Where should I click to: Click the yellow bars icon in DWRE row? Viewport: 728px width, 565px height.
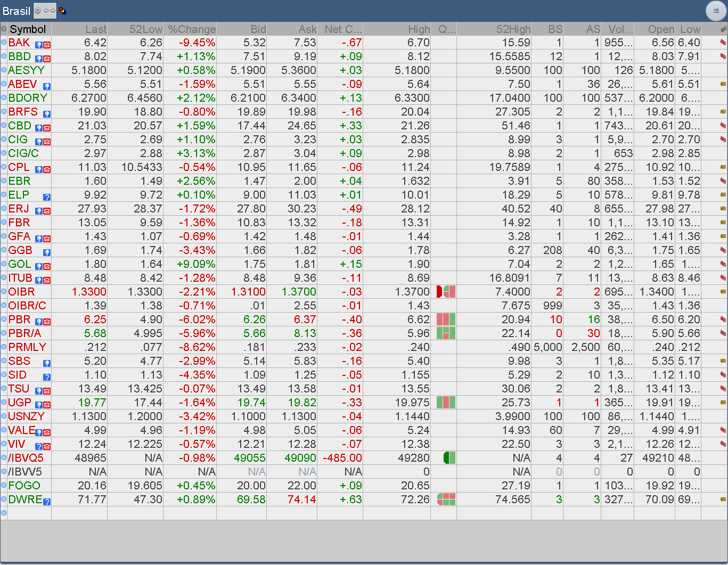(723, 500)
